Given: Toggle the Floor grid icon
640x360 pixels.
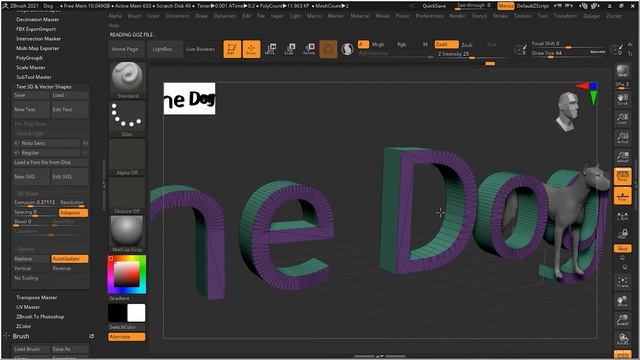Looking at the screenshot, I should point(622,196).
